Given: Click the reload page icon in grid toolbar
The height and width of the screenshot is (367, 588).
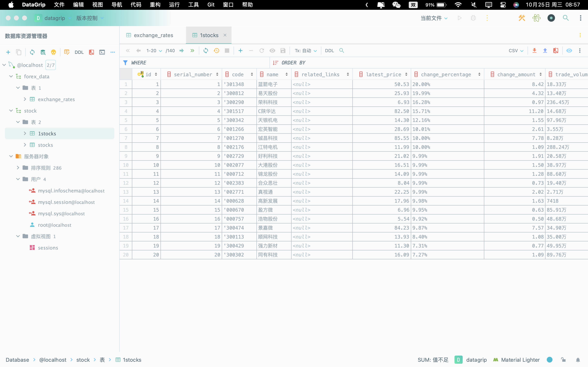Looking at the screenshot, I should tap(206, 51).
